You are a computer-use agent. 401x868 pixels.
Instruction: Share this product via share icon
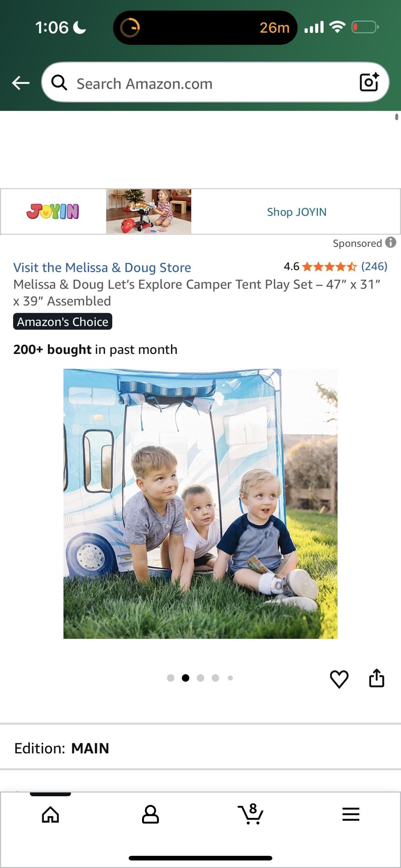[x=377, y=678]
